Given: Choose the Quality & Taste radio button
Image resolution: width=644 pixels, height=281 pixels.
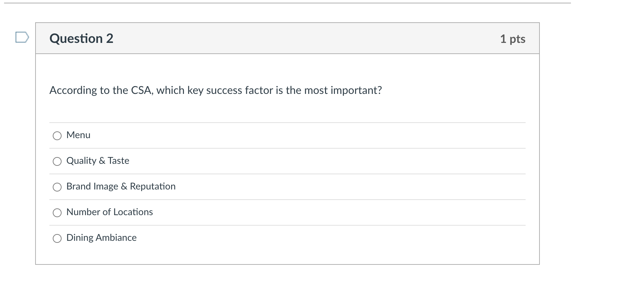Looking at the screenshot, I should point(57,161).
